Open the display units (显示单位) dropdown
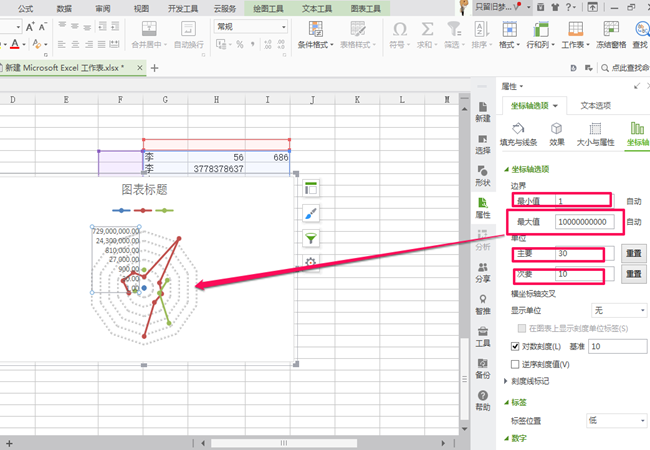The height and width of the screenshot is (450, 650). 618,310
